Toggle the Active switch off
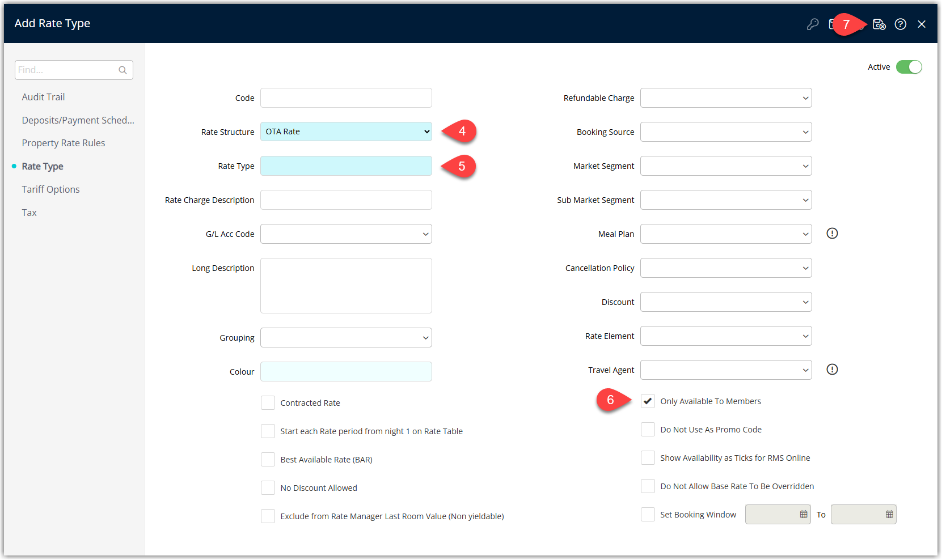The image size is (942, 560). click(x=909, y=67)
